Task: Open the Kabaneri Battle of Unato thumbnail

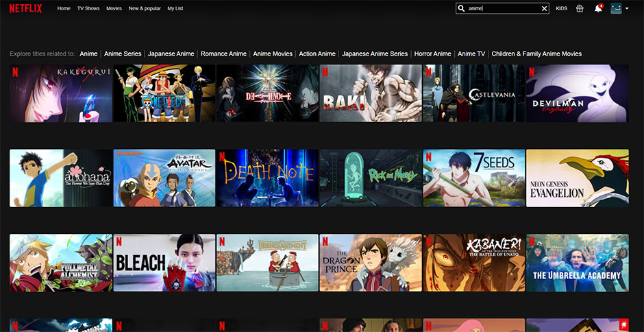Action: tap(474, 263)
